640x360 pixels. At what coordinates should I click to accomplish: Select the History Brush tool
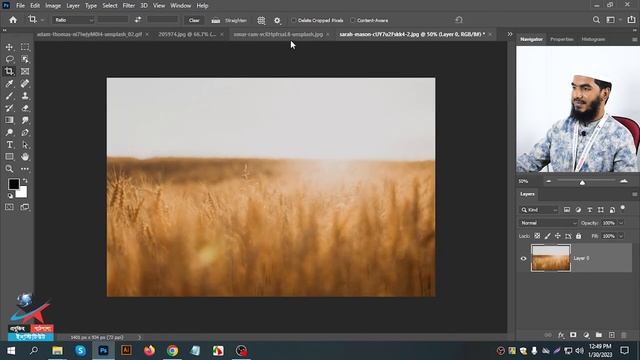point(9,108)
